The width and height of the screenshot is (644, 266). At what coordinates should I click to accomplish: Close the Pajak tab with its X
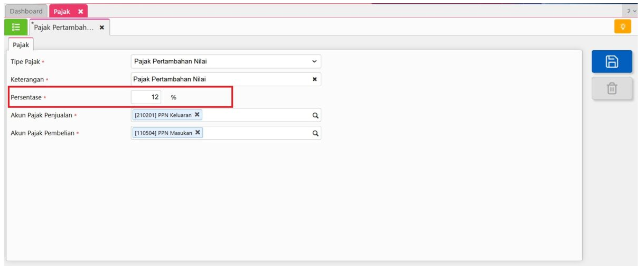pos(80,11)
